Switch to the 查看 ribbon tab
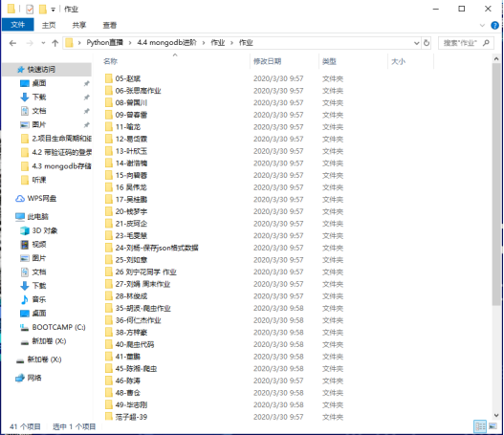504x435 pixels. point(110,25)
